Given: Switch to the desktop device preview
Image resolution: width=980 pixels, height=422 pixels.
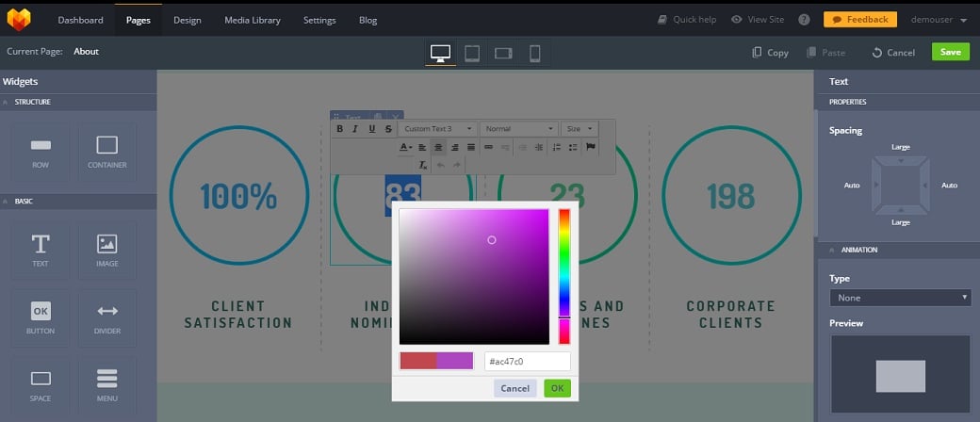Looking at the screenshot, I should [439, 53].
